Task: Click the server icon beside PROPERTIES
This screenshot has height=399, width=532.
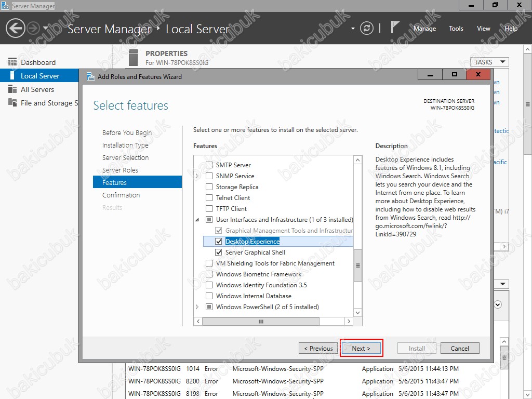Action: (134, 58)
